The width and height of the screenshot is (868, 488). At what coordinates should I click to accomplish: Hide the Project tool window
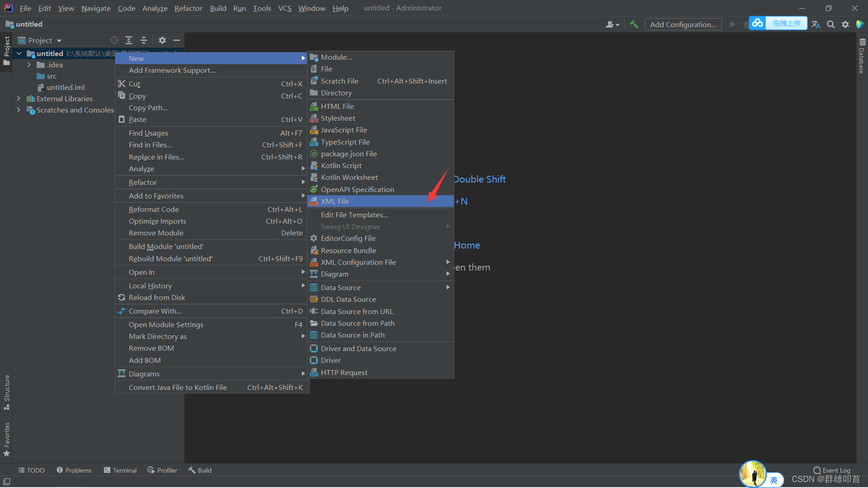click(x=177, y=40)
